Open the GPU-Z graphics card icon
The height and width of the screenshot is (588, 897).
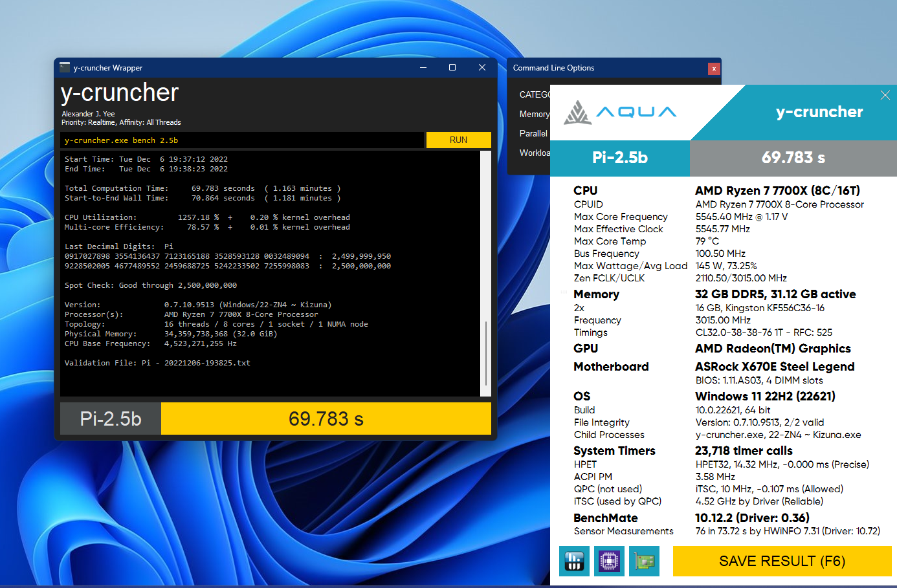644,561
